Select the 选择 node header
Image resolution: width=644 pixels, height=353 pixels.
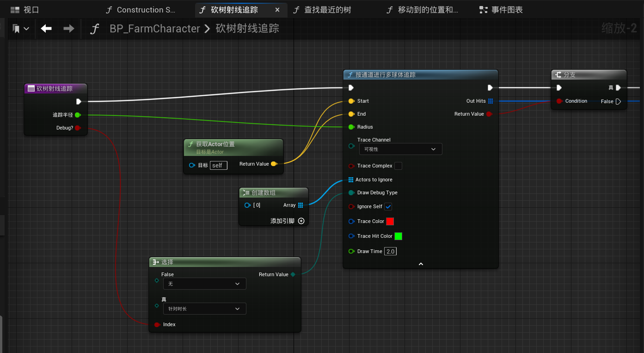coord(225,262)
